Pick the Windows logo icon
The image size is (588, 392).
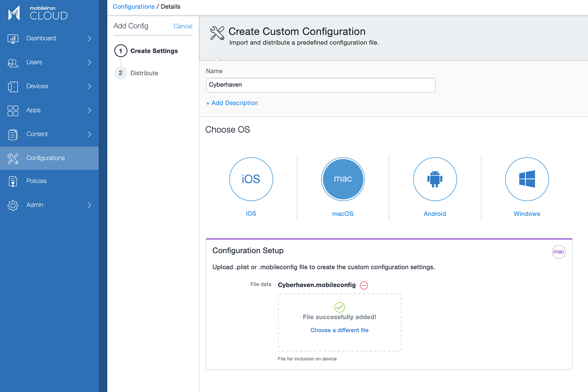tap(526, 179)
